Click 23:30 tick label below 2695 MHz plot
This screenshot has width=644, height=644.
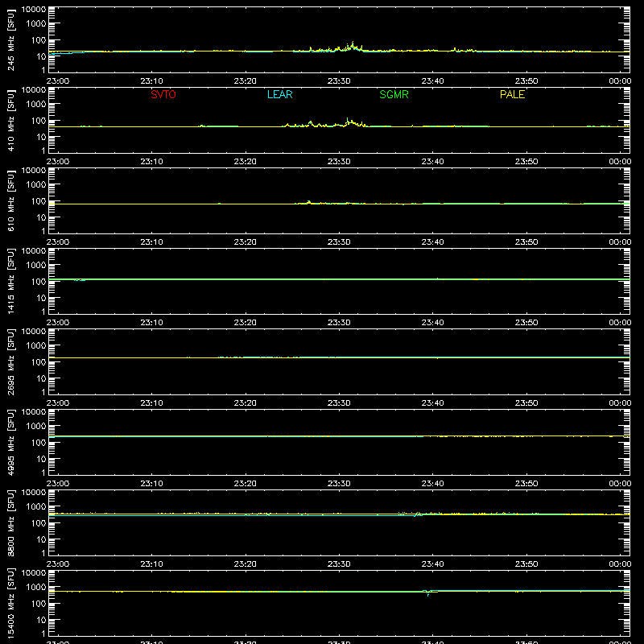click(339, 403)
